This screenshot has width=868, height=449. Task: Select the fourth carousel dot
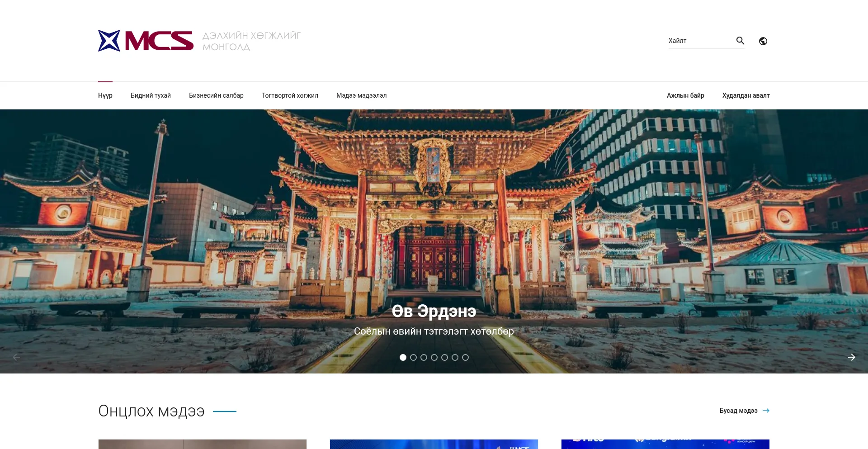pos(434,357)
